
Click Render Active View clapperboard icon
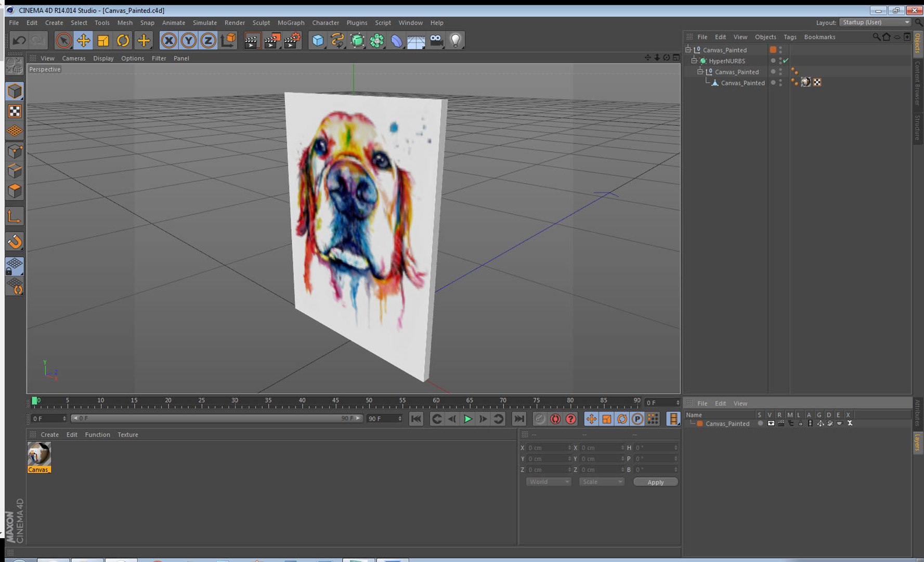(x=252, y=41)
